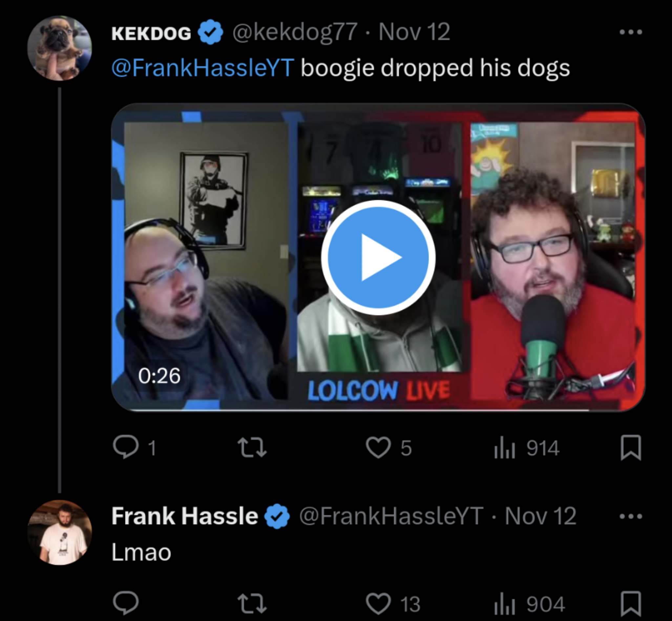The image size is (672, 621).
Task: View analytics showing 914 views
Action: click(527, 448)
